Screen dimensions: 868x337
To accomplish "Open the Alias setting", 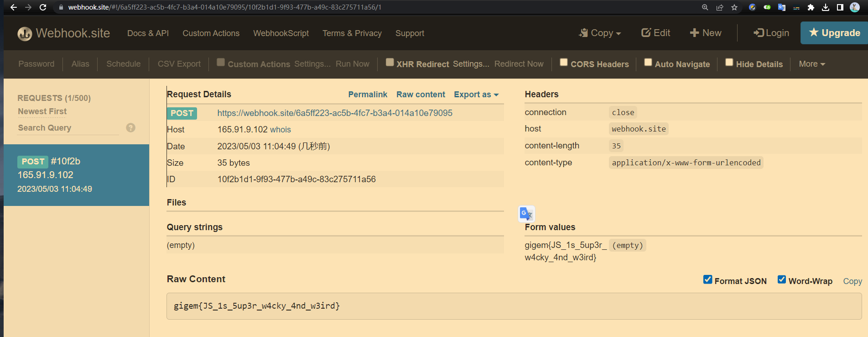I will (x=80, y=64).
